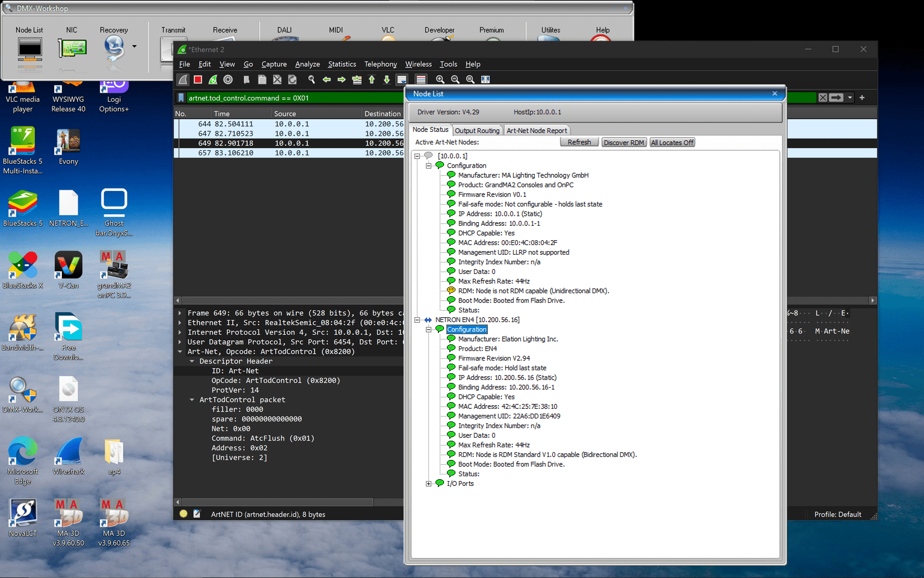This screenshot has width=924, height=578.
Task: Open a capture file in Wireshark
Action: (247, 79)
